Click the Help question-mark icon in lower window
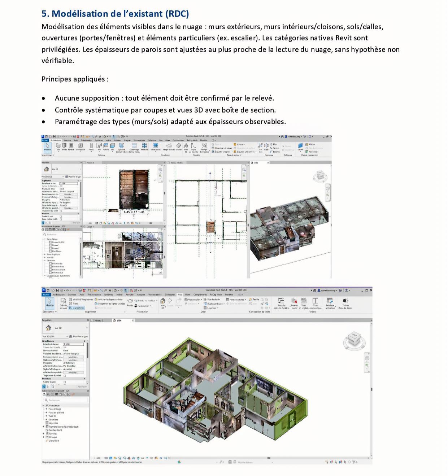The height and width of the screenshot is (476, 448). (x=347, y=290)
